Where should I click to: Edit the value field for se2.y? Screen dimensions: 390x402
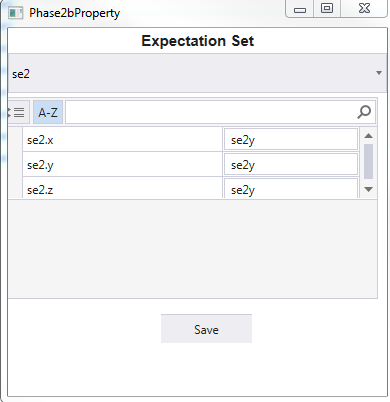click(291, 164)
